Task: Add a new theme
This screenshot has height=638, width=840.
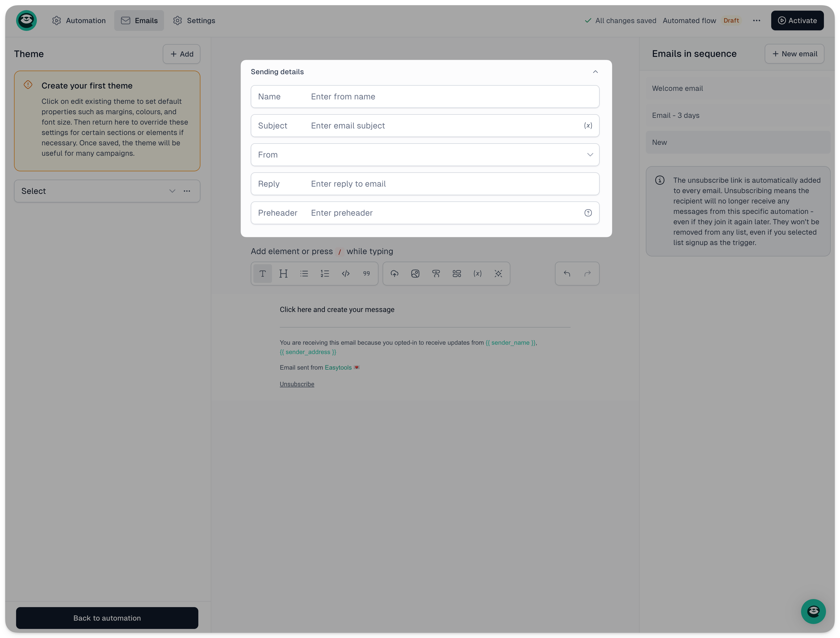Action: click(x=181, y=54)
